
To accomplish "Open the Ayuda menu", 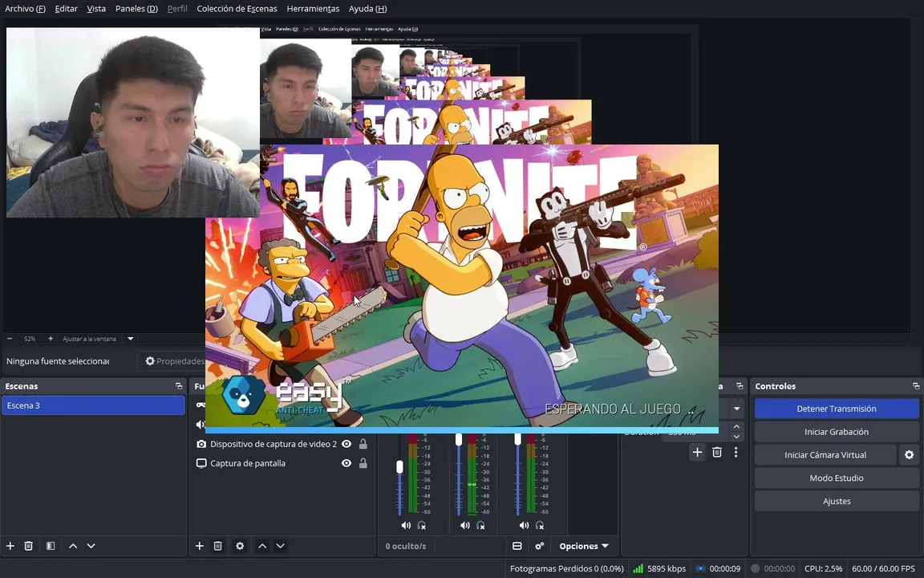I will (x=367, y=9).
